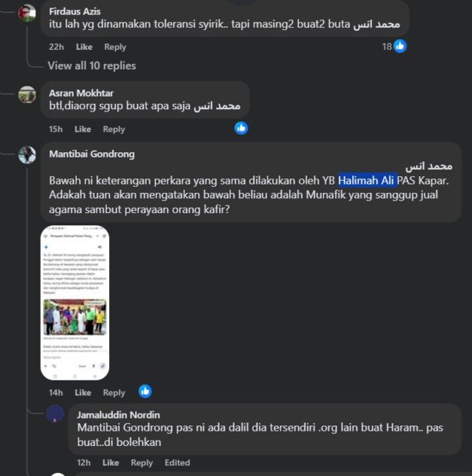The height and width of the screenshot is (476, 472).
Task: Open the Edited history link
Action: [178, 463]
